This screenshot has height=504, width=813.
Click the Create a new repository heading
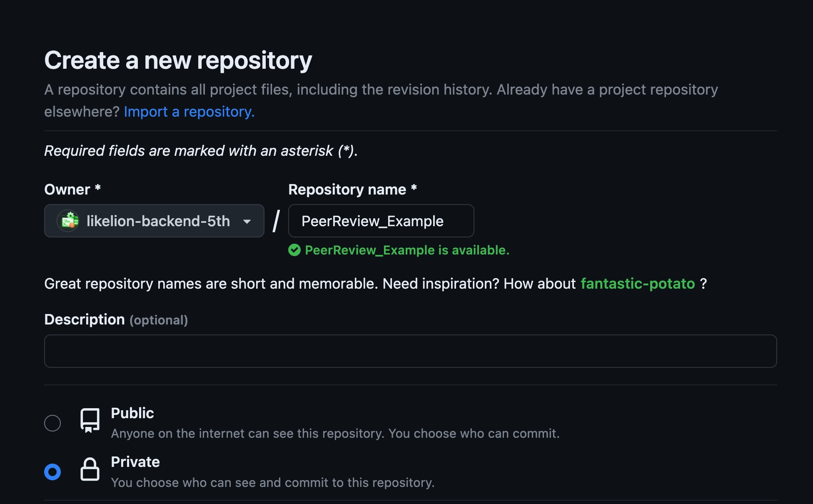coord(178,60)
